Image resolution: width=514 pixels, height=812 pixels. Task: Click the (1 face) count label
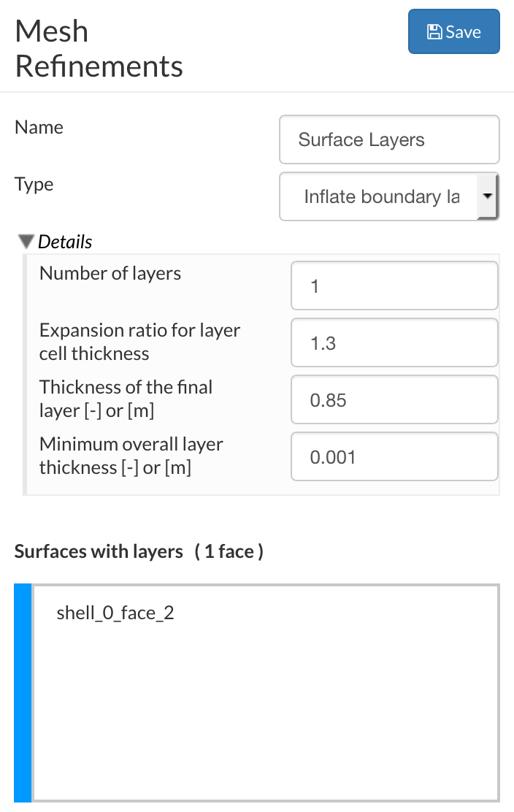click(x=229, y=551)
